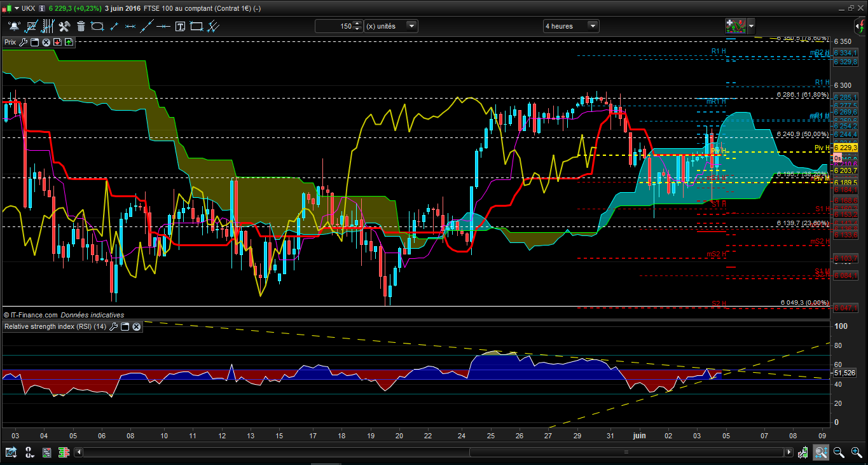Viewport: 868px width, 465px height.
Task: Open RSI indicator wrench settings
Action: pyautogui.click(x=114, y=326)
